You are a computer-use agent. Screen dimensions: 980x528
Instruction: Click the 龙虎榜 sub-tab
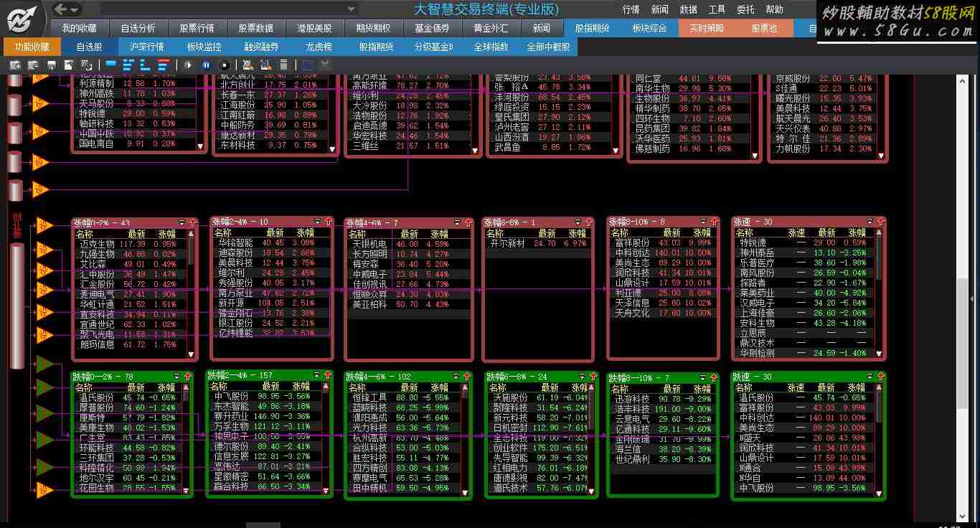tap(319, 47)
